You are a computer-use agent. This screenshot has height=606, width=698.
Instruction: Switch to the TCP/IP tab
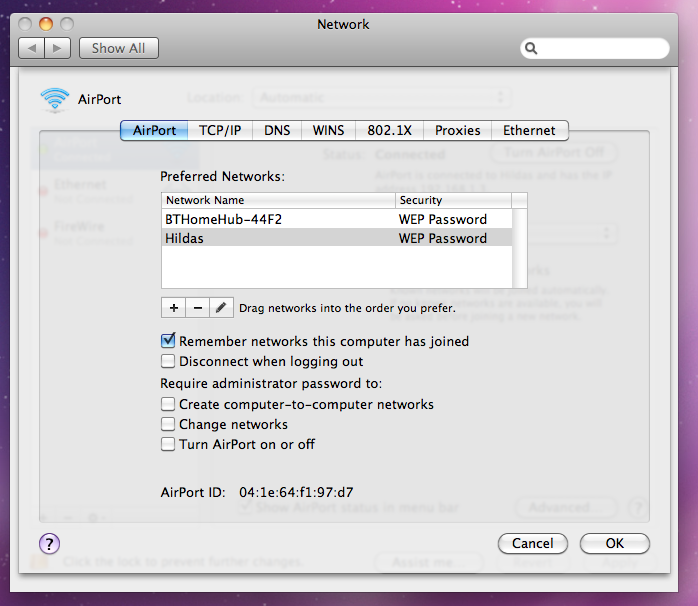pyautogui.click(x=220, y=130)
